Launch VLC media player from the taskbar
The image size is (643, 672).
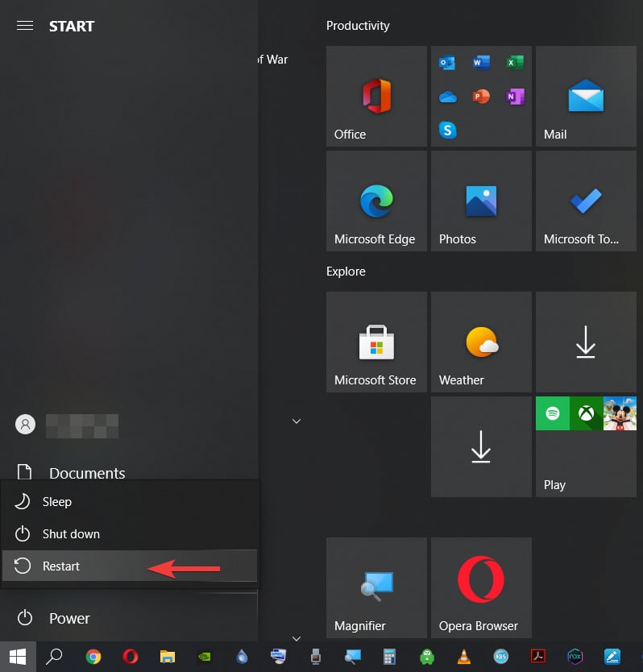coord(463,657)
